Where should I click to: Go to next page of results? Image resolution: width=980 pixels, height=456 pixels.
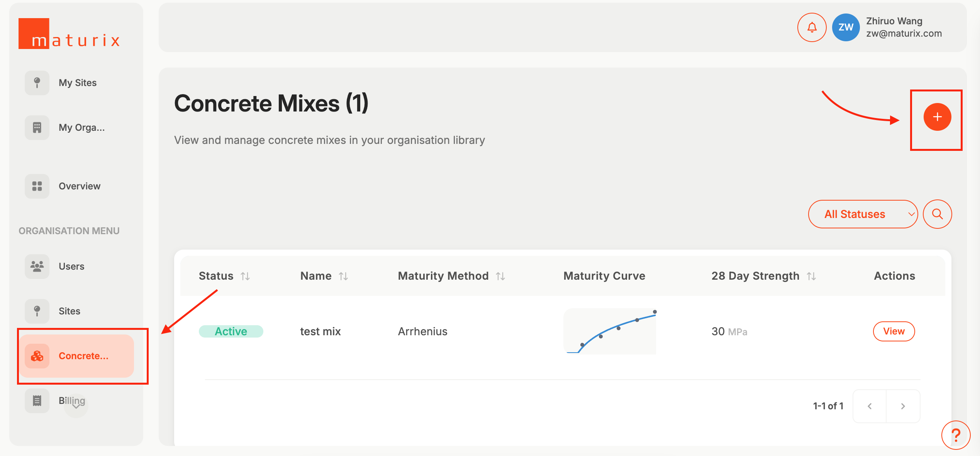(x=903, y=406)
